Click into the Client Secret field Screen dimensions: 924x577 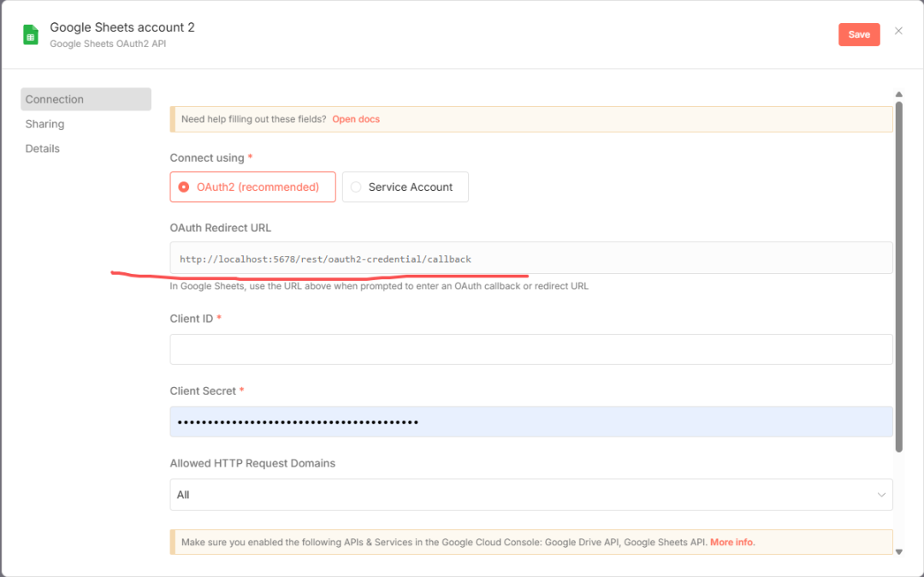coord(530,422)
